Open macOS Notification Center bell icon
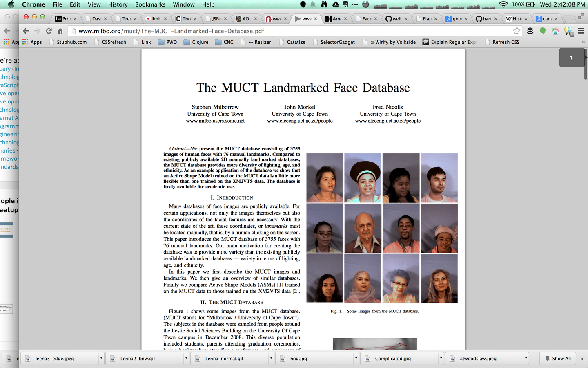Image resolution: width=588 pixels, height=368 pixels. click(313, 4)
